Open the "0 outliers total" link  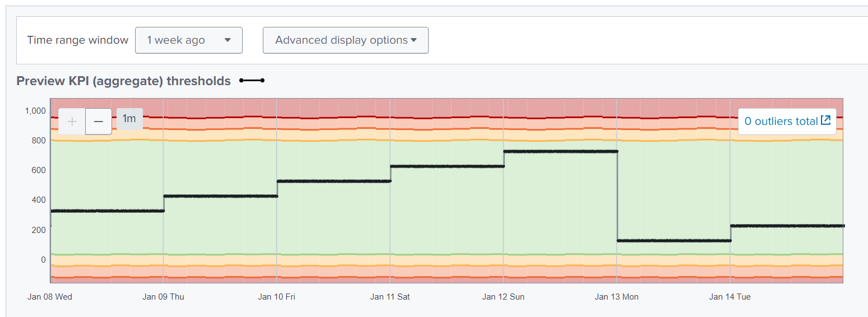[x=781, y=121]
